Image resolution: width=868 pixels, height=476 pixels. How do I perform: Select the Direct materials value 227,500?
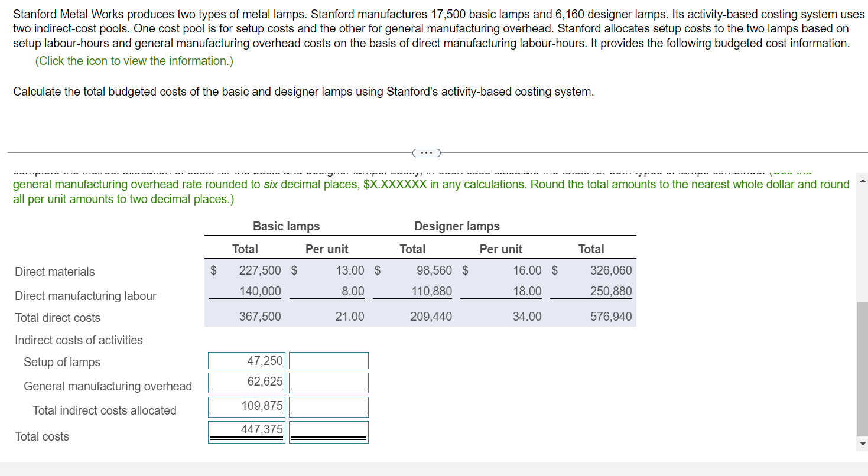[260, 270]
